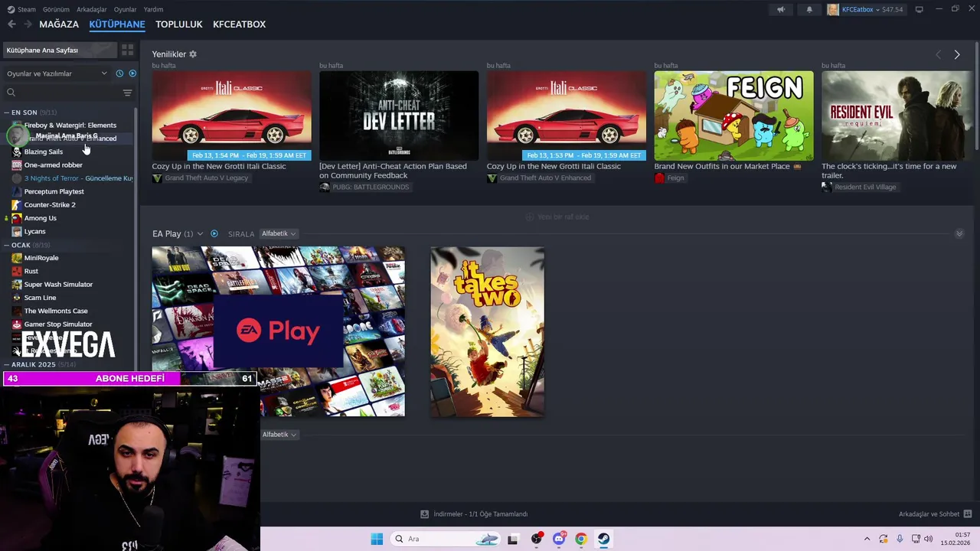Select The Wellmonts Case in library list
980x551 pixels.
(56, 311)
